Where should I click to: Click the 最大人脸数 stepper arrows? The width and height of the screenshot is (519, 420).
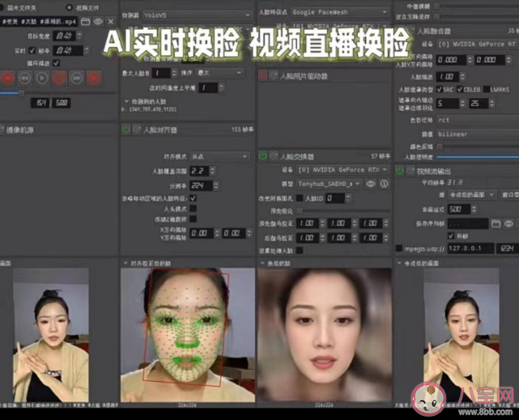tap(174, 73)
